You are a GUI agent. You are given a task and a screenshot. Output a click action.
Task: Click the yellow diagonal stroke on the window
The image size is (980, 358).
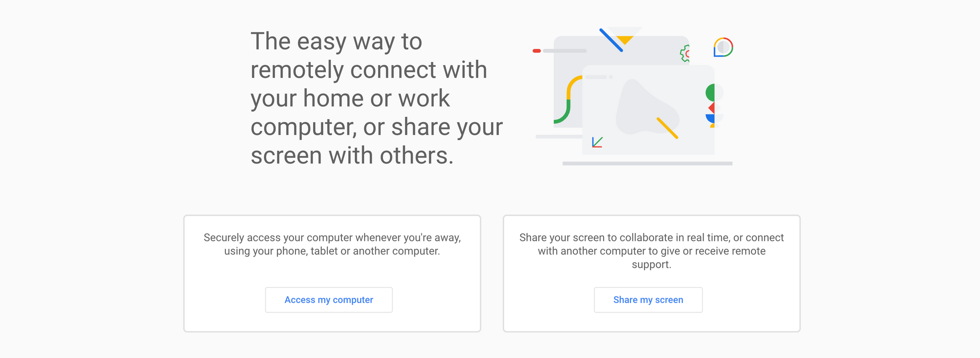pyautogui.click(x=667, y=127)
